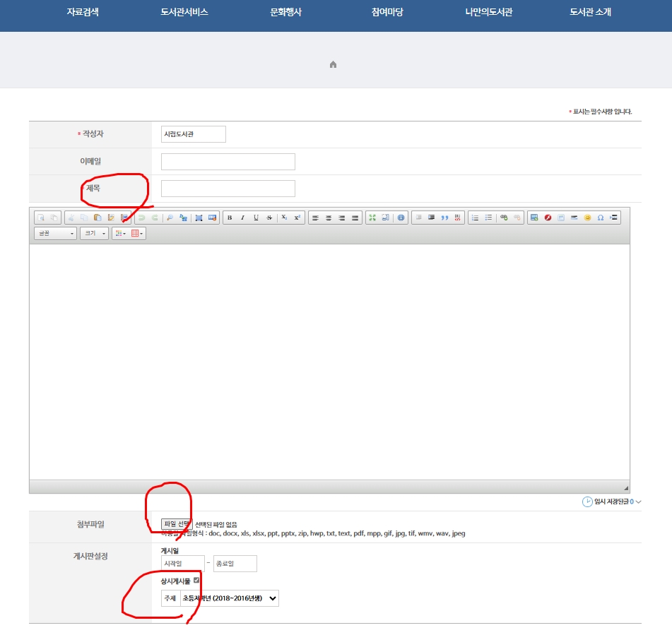Maximize the editor with the green arrows icon
The width and height of the screenshot is (672, 635).
coord(372,218)
